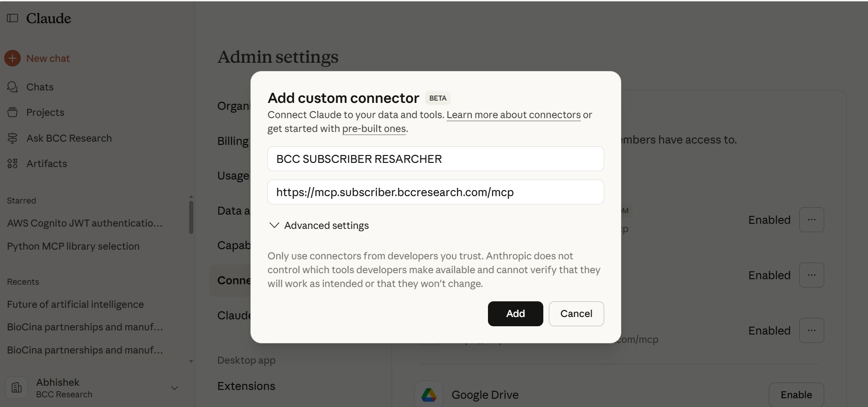The width and height of the screenshot is (868, 407).
Task: Click the Add button to save connector
Action: coord(515,313)
